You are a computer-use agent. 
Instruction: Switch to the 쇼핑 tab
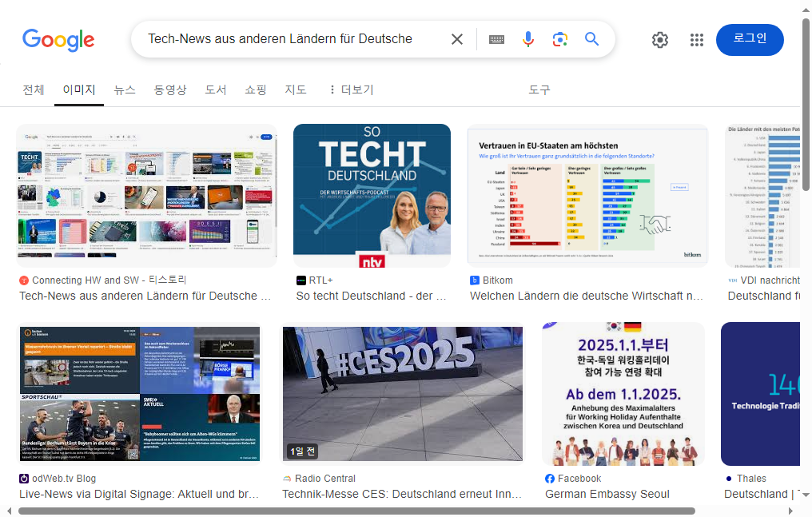point(255,89)
